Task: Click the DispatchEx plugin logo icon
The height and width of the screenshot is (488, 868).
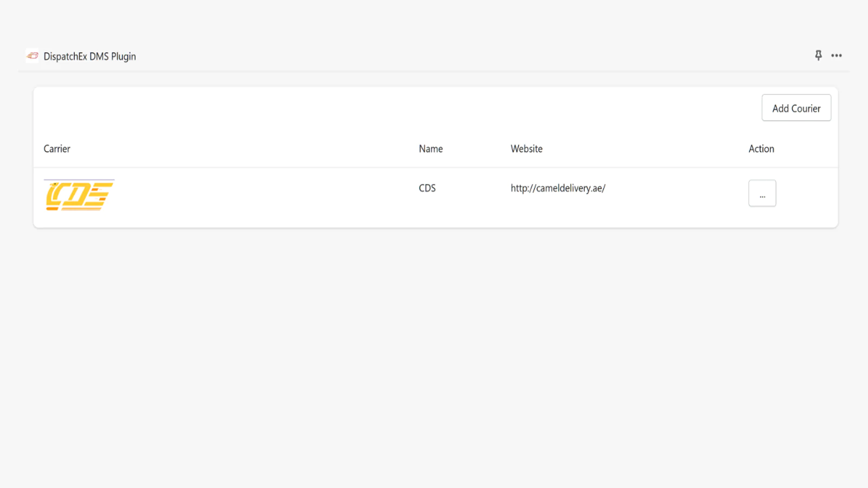Action: (x=33, y=56)
